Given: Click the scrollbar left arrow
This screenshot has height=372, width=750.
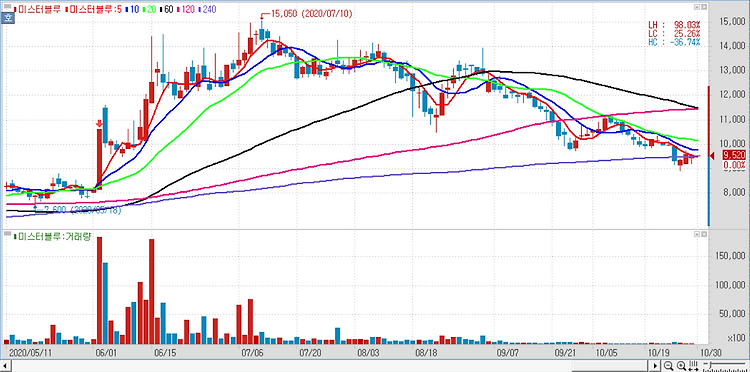Looking at the screenshot, I should (4, 366).
